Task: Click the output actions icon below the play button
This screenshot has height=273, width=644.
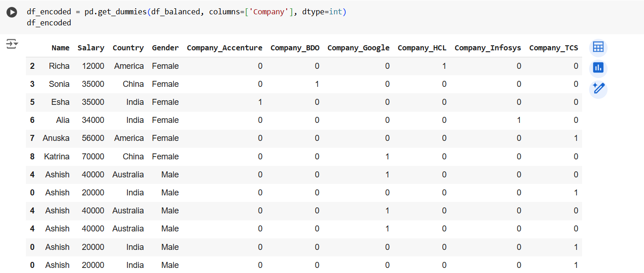Action: pyautogui.click(x=12, y=44)
